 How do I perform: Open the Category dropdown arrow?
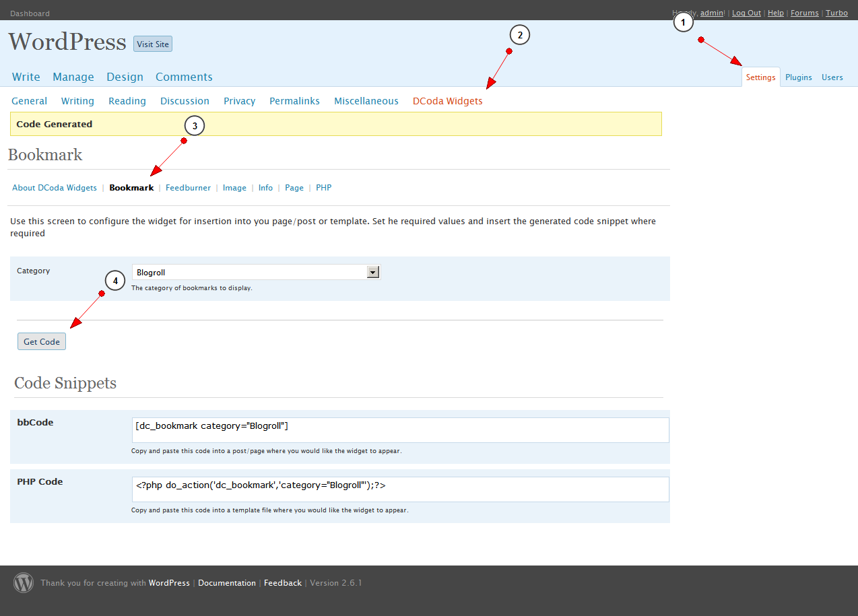373,272
